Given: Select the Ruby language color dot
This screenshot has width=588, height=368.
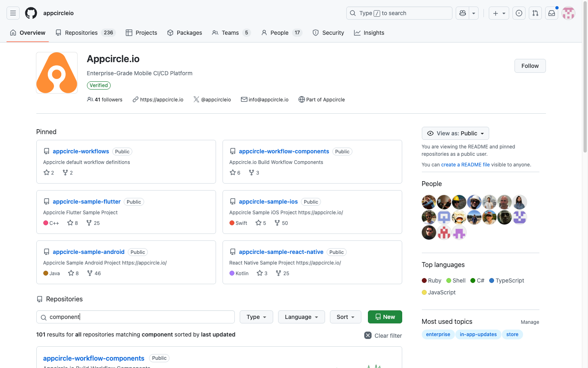Looking at the screenshot, I should tap(424, 280).
